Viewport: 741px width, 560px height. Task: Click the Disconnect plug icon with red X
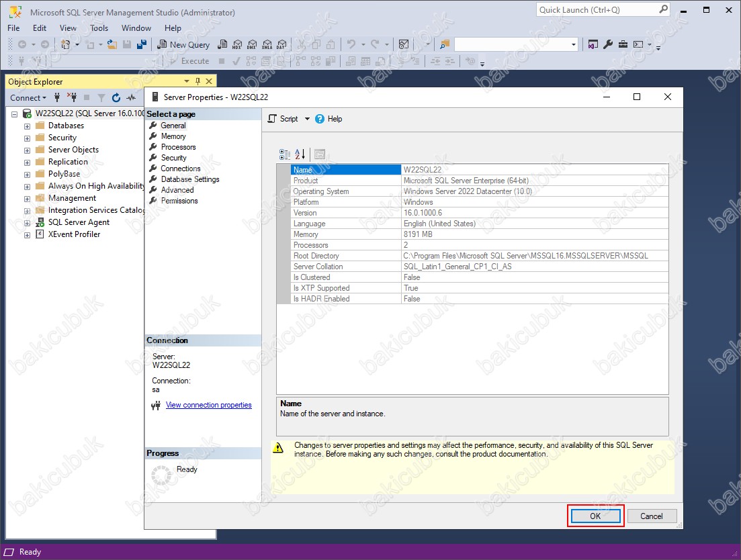72,97
